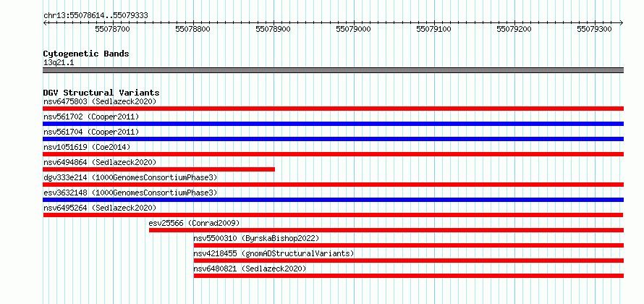644x304 pixels.
Task: Select the blue bar under nsv561702
Action: pyautogui.click(x=334, y=124)
